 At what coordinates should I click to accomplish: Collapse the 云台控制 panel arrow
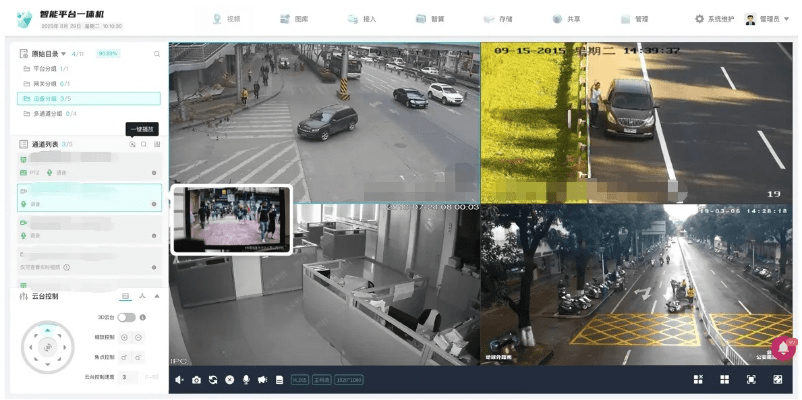tap(157, 296)
